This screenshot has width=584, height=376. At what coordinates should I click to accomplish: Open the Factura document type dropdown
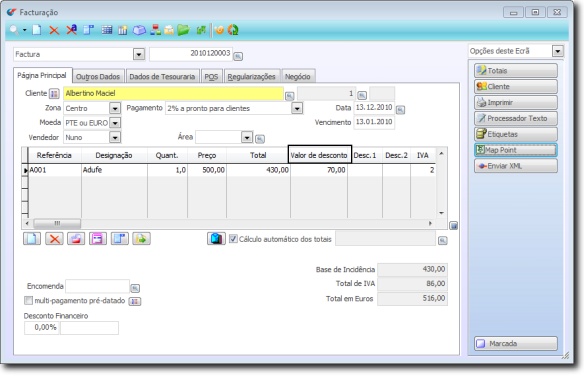tap(139, 54)
